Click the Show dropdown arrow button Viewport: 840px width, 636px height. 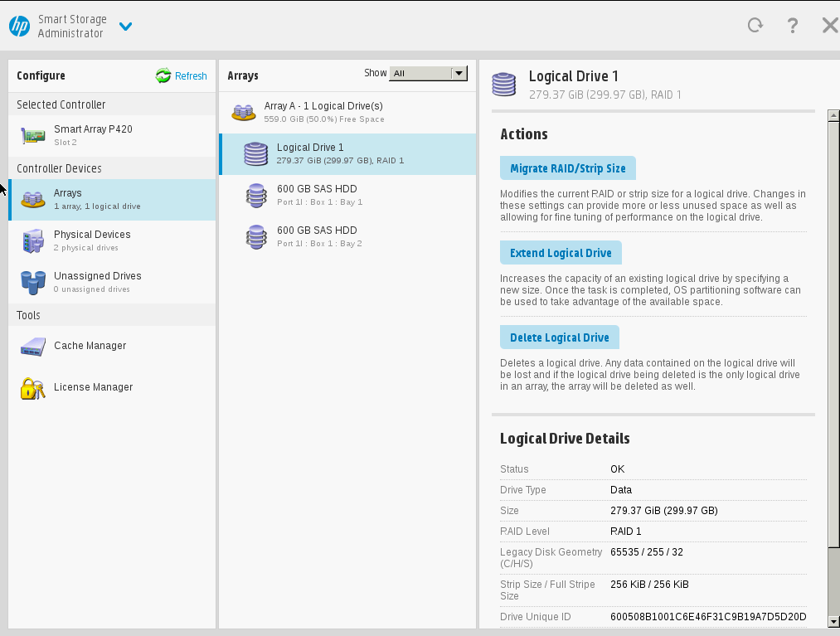point(459,74)
